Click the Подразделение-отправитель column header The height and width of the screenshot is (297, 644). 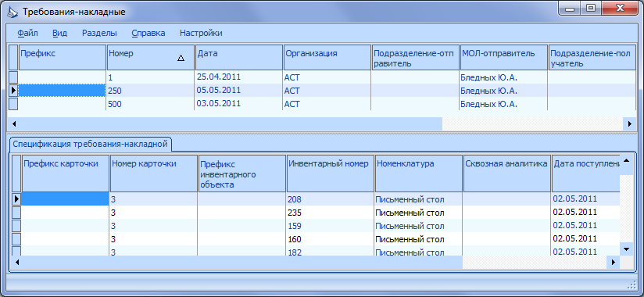(416, 57)
